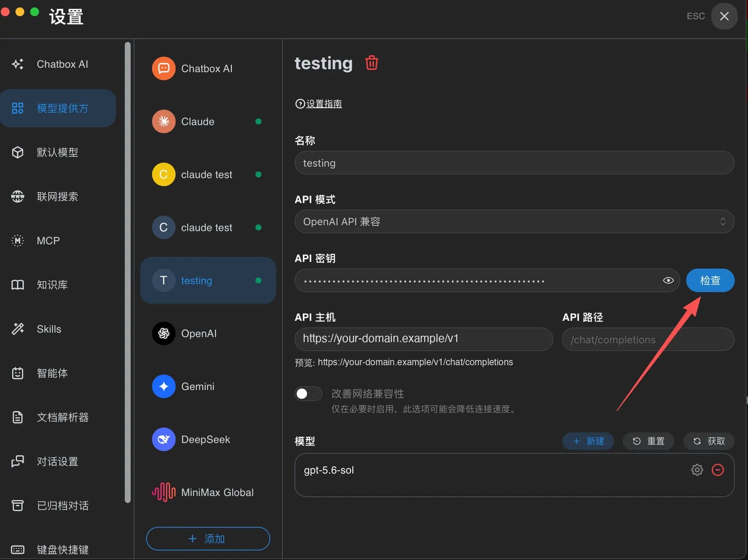Click the dark C claude test avatar
The width and height of the screenshot is (748, 560).
coord(164,228)
